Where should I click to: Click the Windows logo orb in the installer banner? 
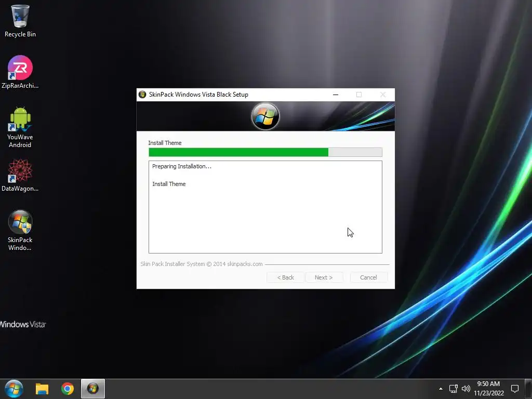[265, 116]
